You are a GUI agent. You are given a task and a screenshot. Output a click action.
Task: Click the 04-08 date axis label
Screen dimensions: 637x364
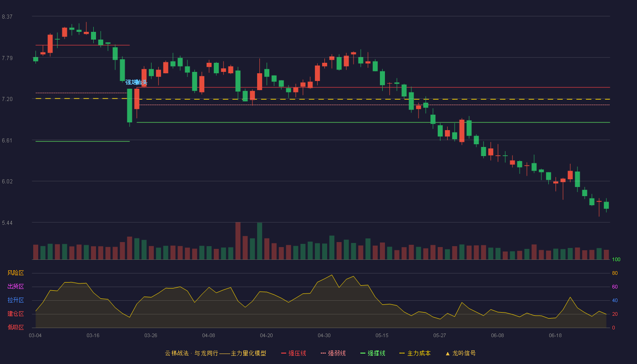[x=208, y=335]
